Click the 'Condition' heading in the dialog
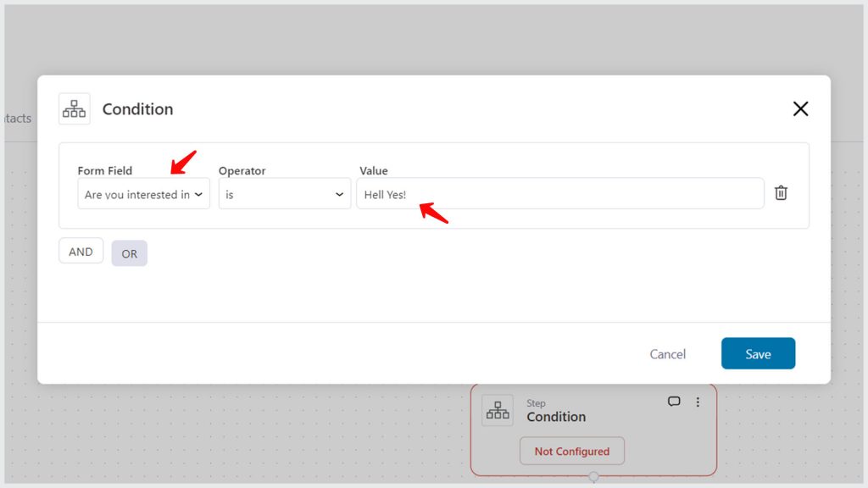 [x=138, y=109]
